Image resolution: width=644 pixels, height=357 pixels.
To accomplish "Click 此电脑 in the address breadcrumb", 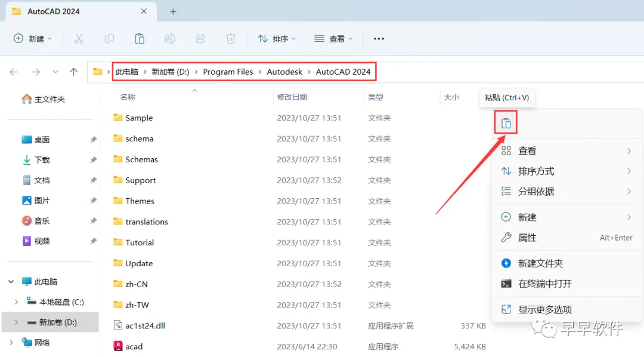I will coord(127,72).
